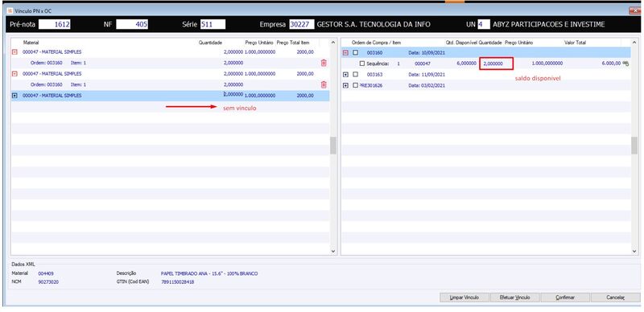Click the Vínculo PN x OC window icon
644x312 pixels.
(x=10, y=10)
